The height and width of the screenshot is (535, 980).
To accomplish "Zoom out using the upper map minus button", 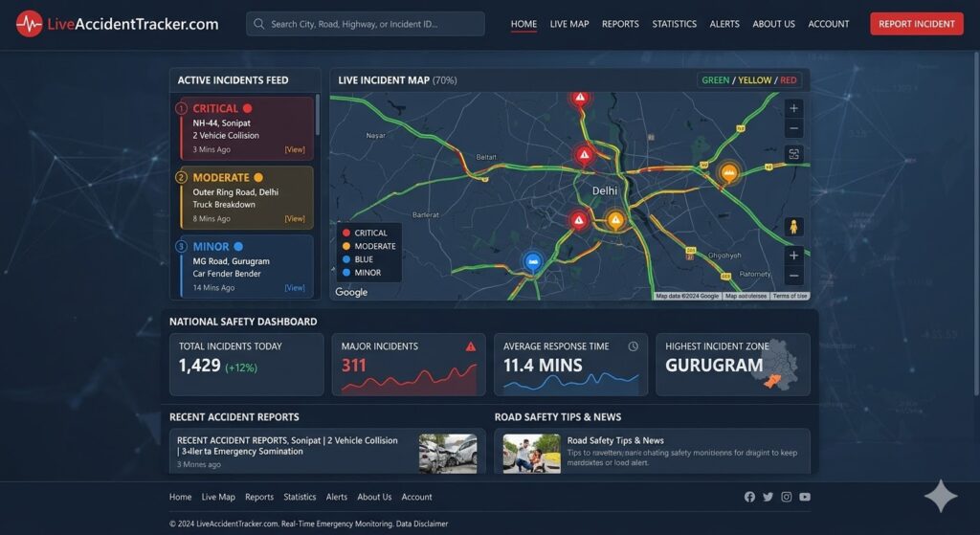I will pyautogui.click(x=793, y=129).
